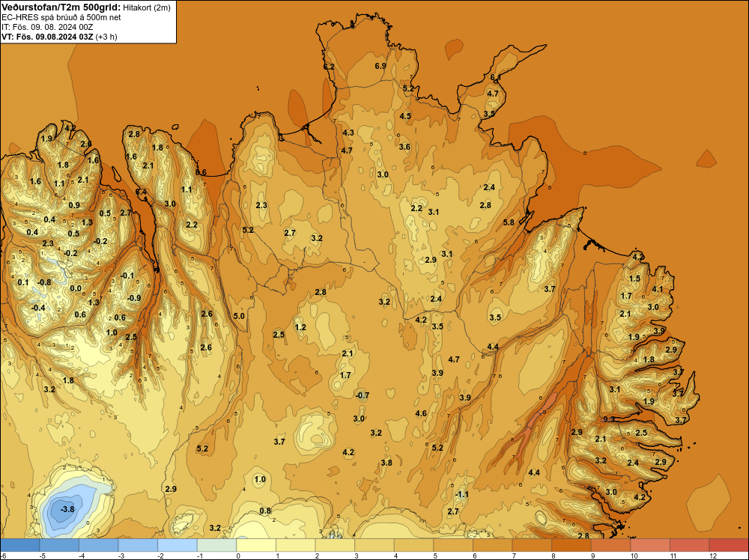Select the -0.4 temperature value
Screen dimensions: 749x560
coord(38,308)
